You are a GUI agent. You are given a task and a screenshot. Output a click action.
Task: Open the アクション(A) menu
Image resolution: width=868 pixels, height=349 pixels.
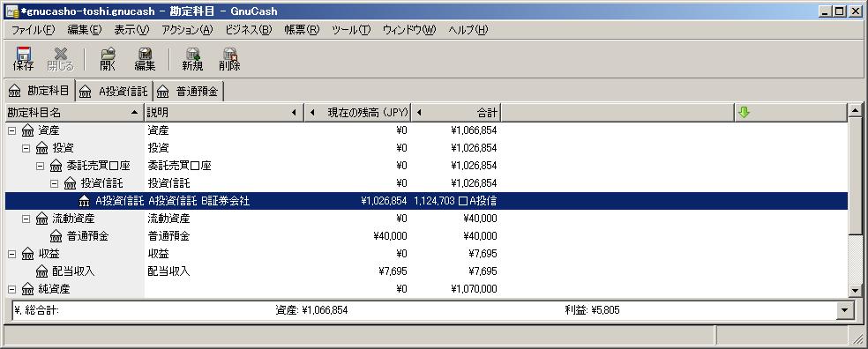click(x=187, y=30)
